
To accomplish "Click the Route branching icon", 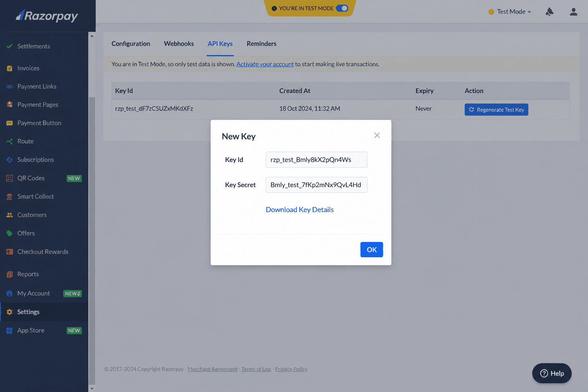I will coord(10,141).
